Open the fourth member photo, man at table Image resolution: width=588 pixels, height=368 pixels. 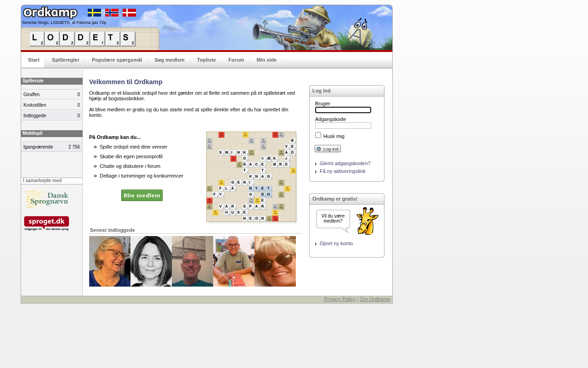[x=234, y=261]
